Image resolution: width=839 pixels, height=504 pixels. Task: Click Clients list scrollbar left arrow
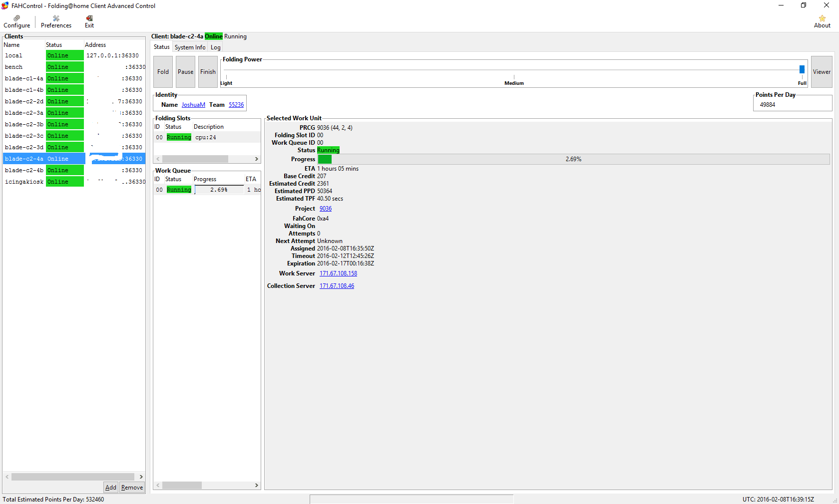7,477
